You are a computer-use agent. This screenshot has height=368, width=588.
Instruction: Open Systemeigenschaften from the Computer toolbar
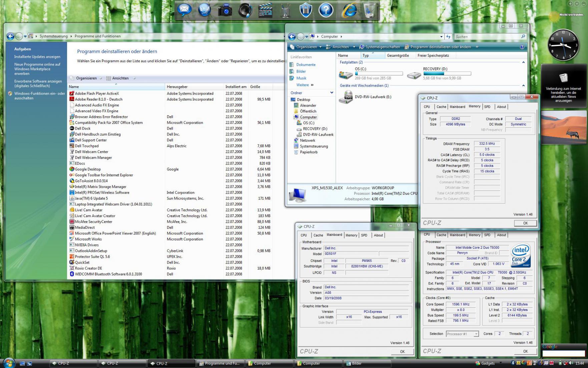pos(380,47)
